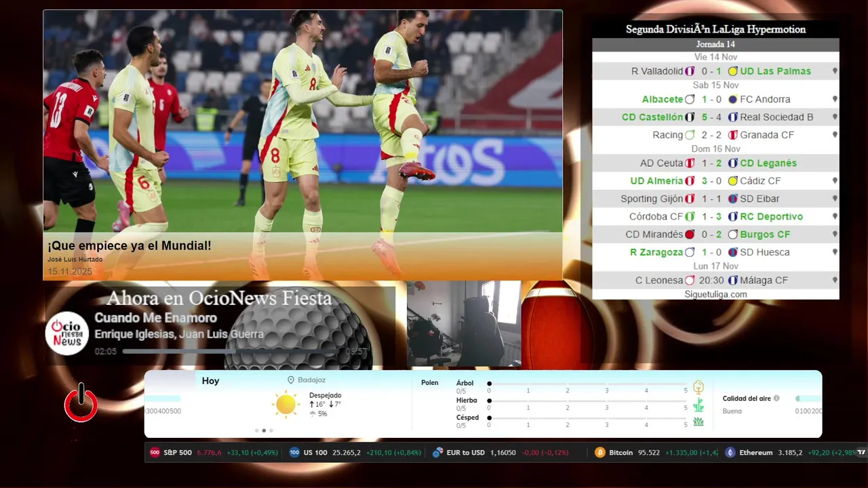This screenshot has height=488, width=868.
Task: Click the news date 15.11.2025
Action: click(69, 272)
